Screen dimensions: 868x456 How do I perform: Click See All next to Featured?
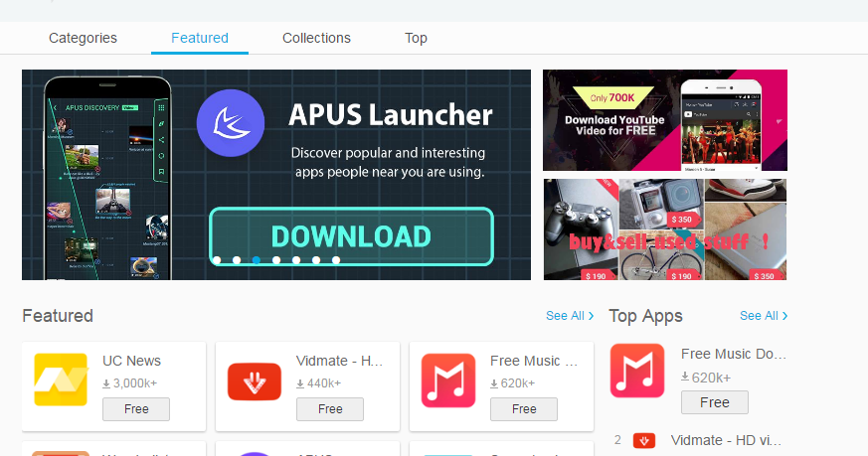[570, 316]
